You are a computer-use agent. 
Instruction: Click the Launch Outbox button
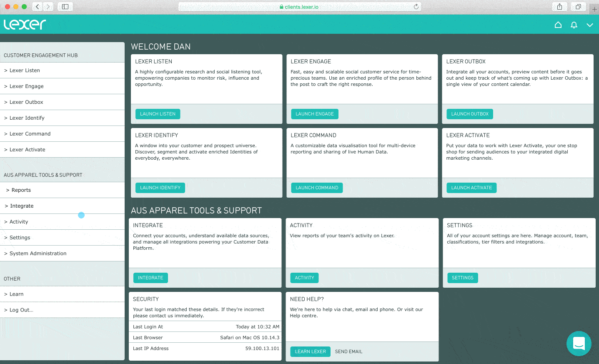tap(470, 114)
